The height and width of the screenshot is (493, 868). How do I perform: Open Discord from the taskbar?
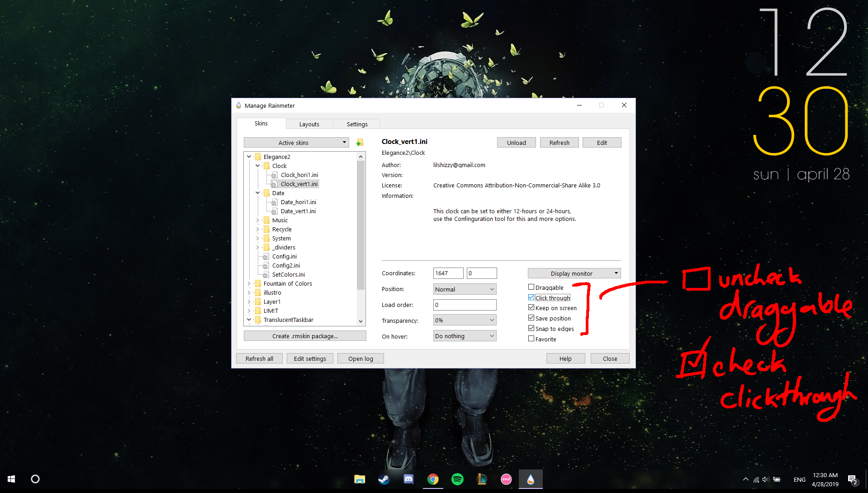pyautogui.click(x=408, y=479)
